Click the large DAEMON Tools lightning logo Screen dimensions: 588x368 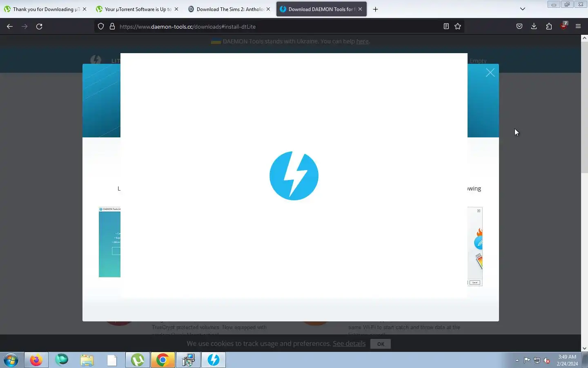click(294, 176)
